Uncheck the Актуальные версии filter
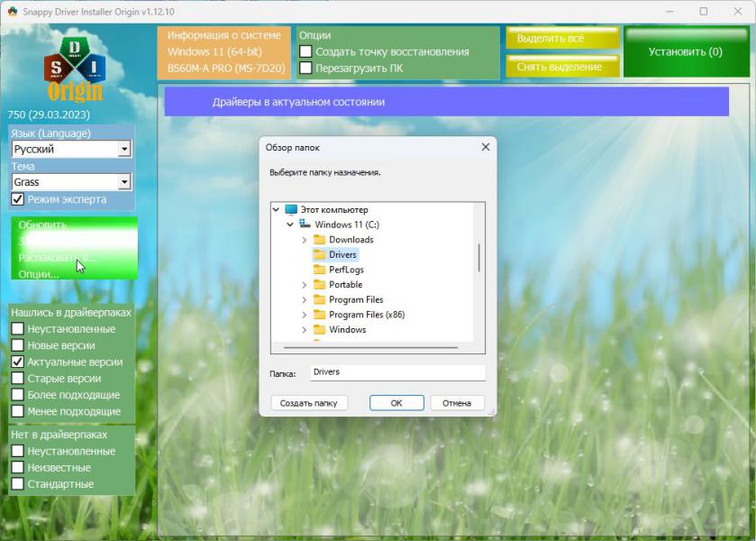The height and width of the screenshot is (541, 756). [17, 362]
